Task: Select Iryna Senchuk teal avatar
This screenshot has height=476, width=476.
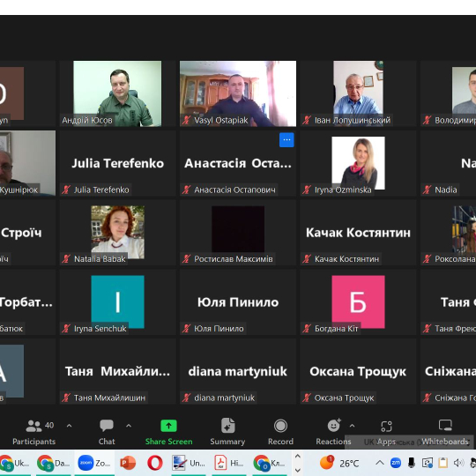Action: pos(118,301)
